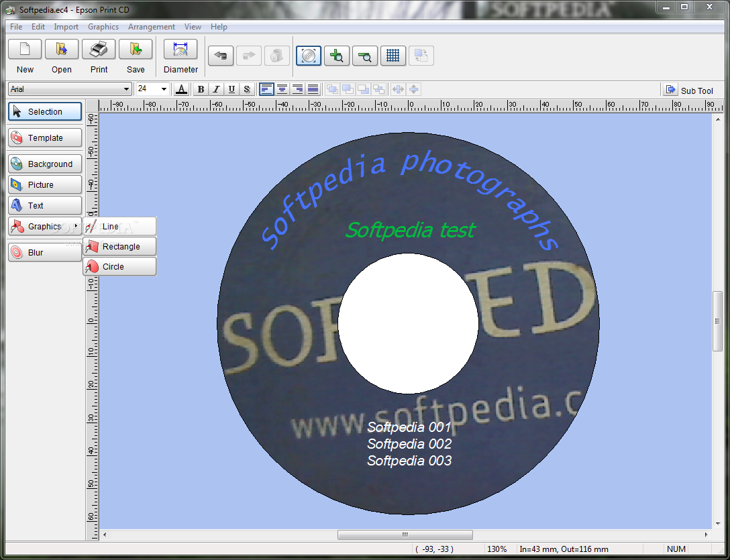Open the Arrangement menu
Image resolution: width=730 pixels, height=560 pixels.
click(x=152, y=27)
